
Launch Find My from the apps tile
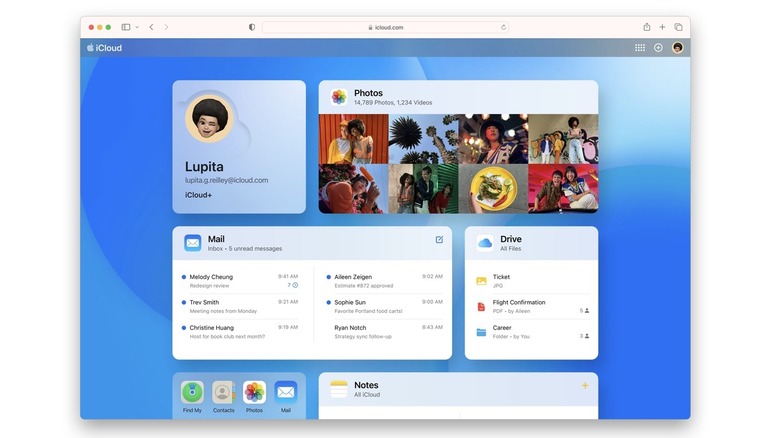tap(192, 397)
